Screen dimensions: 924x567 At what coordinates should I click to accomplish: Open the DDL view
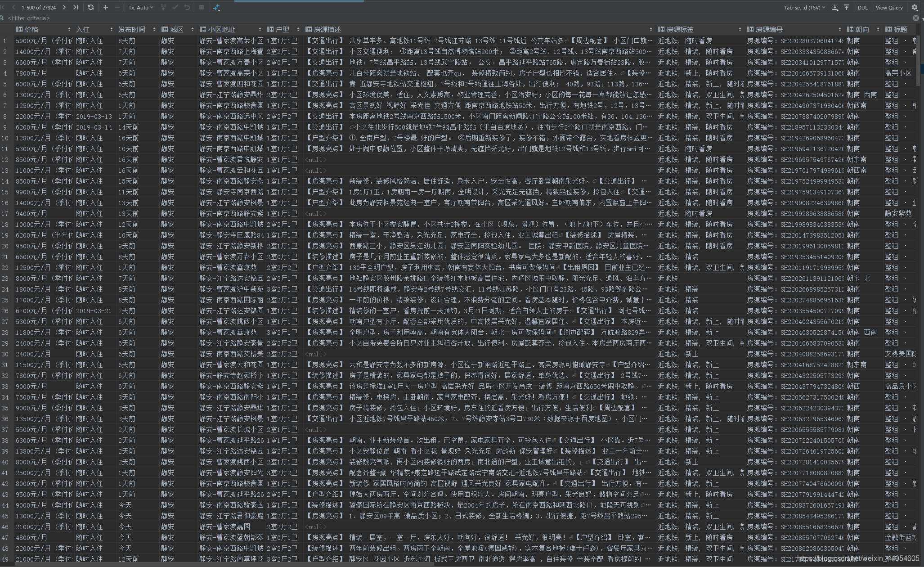(862, 7)
